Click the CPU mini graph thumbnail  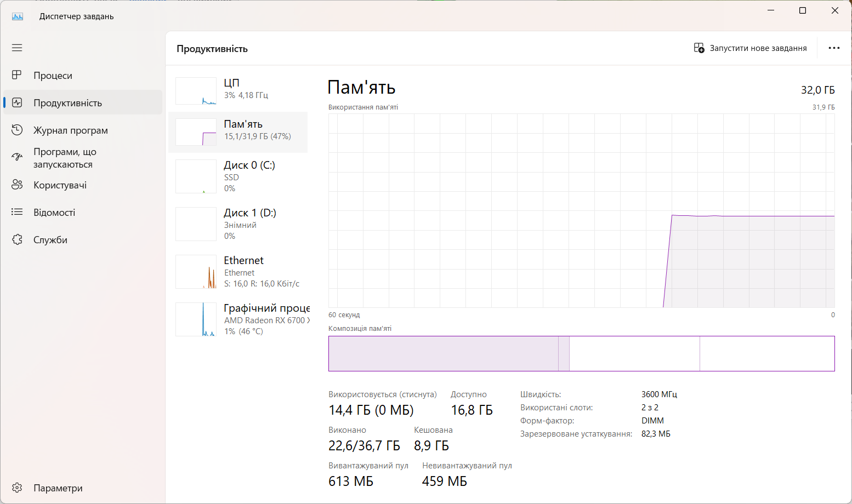tap(196, 91)
